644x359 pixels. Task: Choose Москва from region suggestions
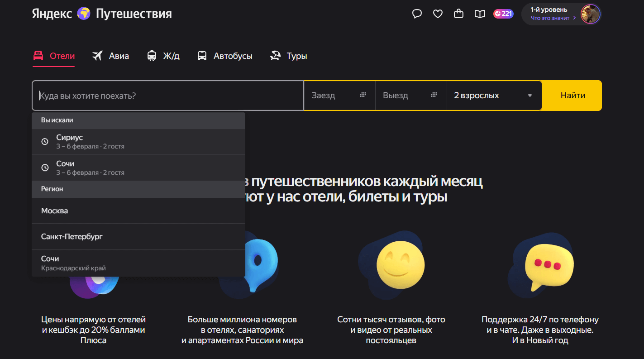click(x=138, y=211)
